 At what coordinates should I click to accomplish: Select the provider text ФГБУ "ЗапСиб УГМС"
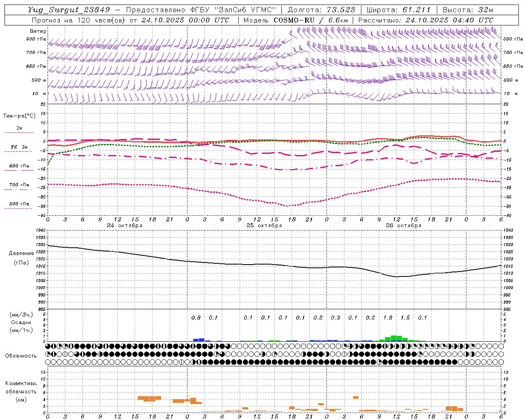(x=233, y=10)
